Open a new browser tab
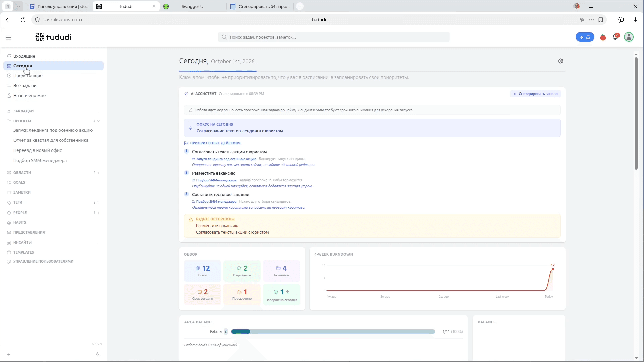Screen dimensions: 644x362 click(300, 6)
